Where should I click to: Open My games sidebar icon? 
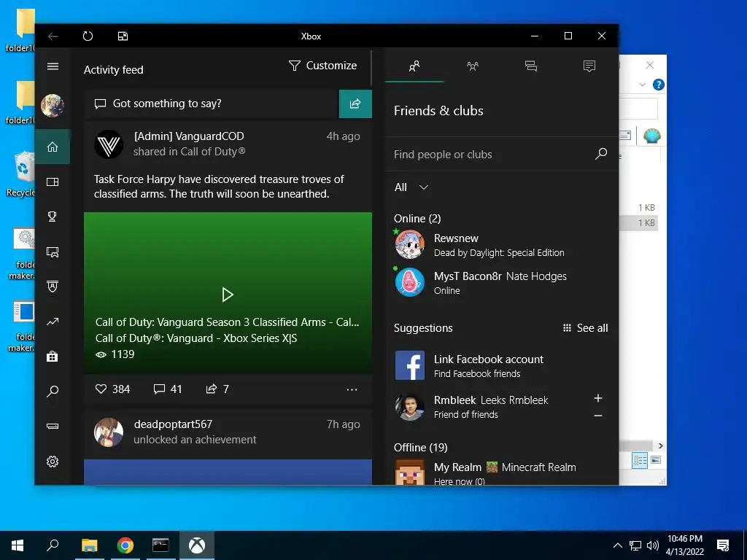[53, 182]
